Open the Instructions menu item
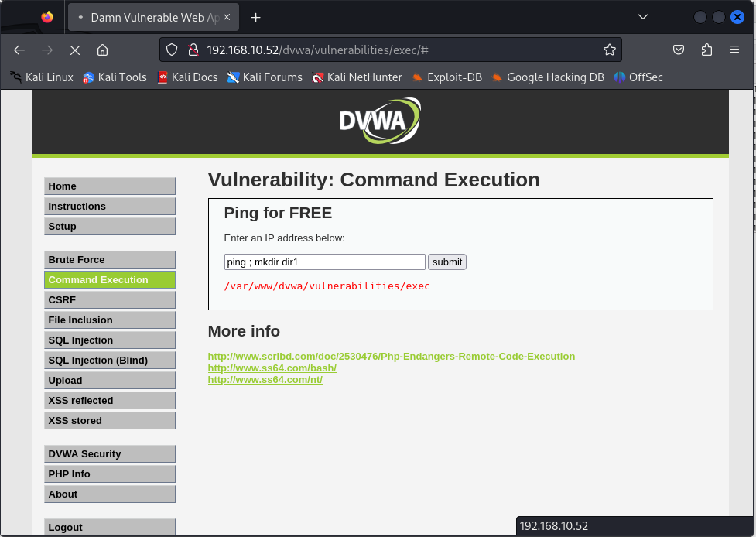The width and height of the screenshot is (756, 537). point(110,207)
